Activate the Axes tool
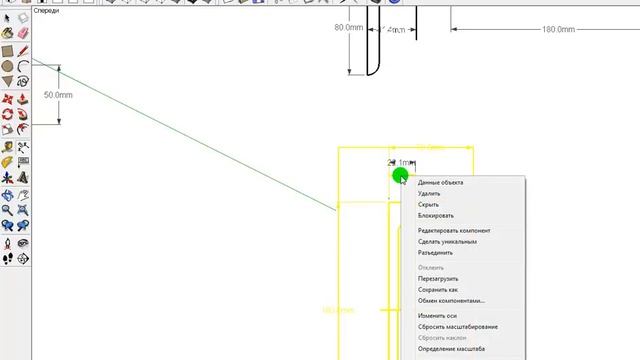 (x=7, y=178)
